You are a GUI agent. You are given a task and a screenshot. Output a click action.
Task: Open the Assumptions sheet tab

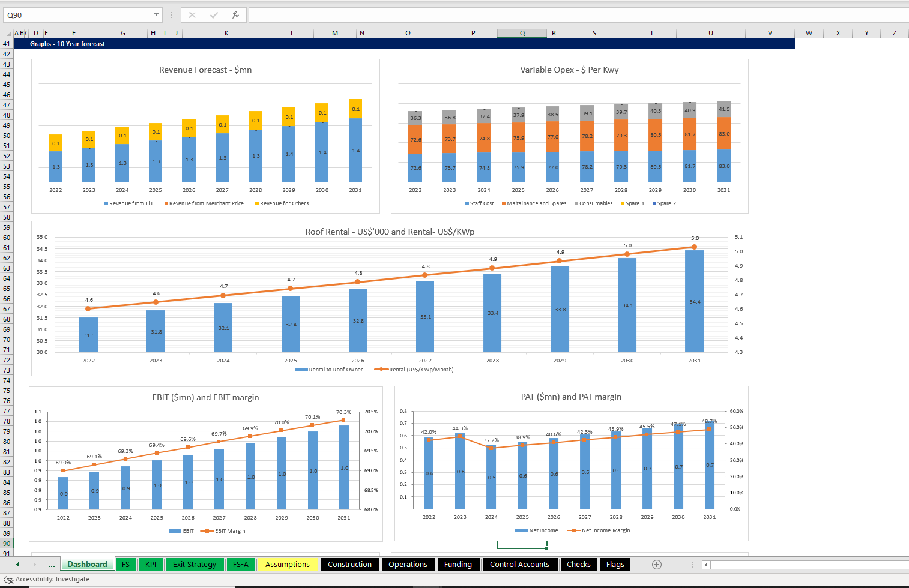point(287,564)
